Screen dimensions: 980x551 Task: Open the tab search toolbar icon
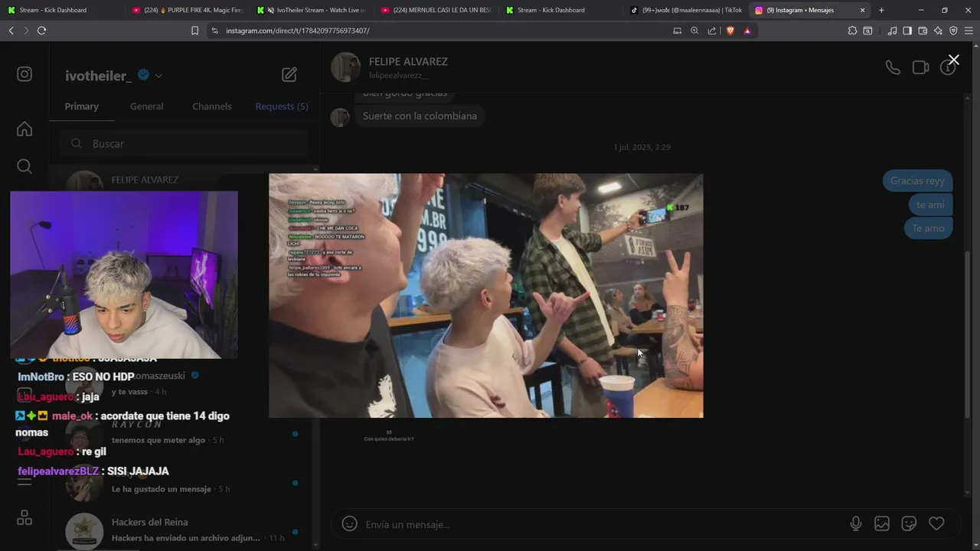point(867,31)
